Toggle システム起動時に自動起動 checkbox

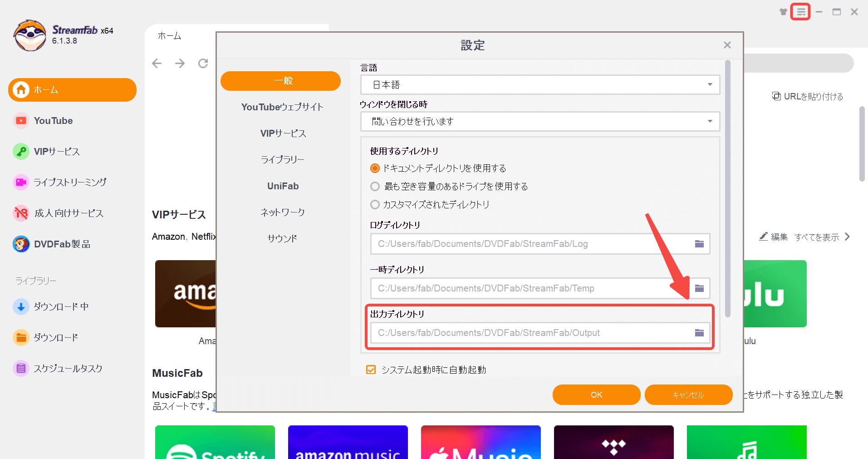(371, 370)
